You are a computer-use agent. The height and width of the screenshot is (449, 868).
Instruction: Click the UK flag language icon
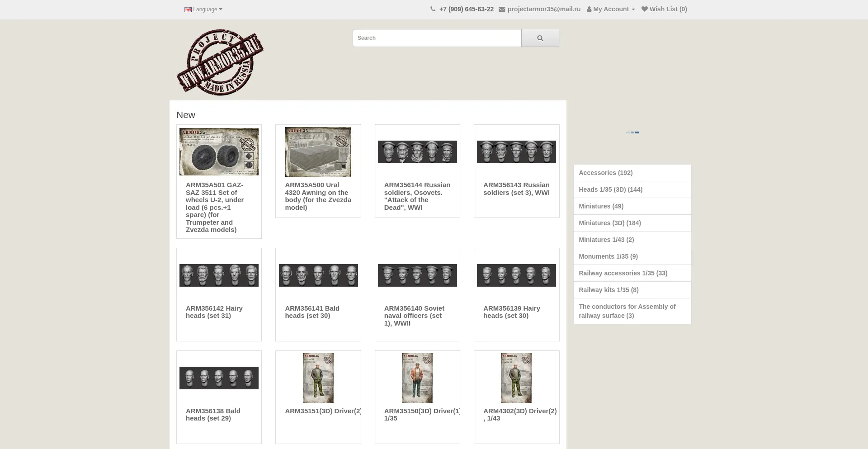point(188,9)
